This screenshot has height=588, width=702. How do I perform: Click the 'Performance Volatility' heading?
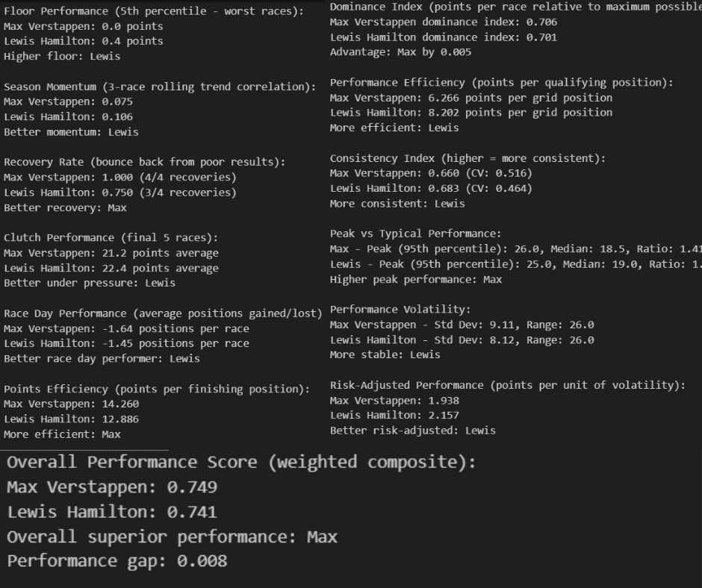pos(400,310)
